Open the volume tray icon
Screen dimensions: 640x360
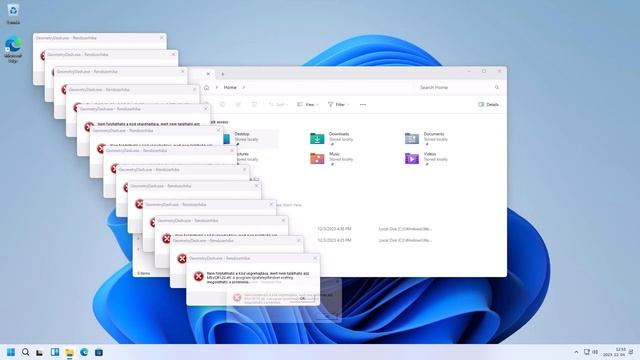[x=595, y=352]
